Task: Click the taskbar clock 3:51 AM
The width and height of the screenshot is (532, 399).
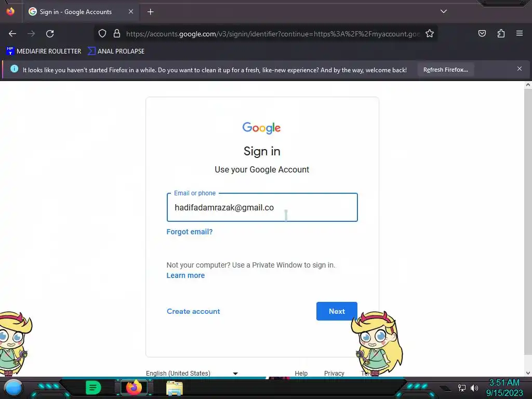Action: click(x=504, y=382)
